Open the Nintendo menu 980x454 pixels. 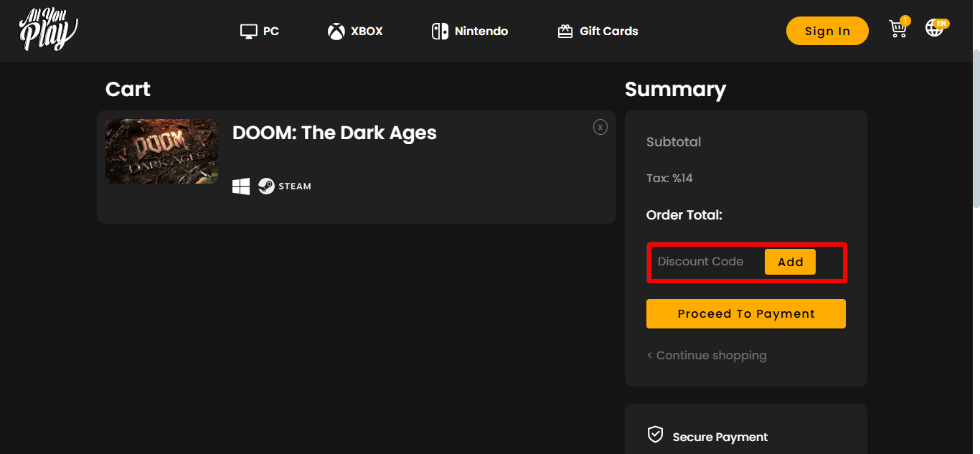pyautogui.click(x=470, y=32)
